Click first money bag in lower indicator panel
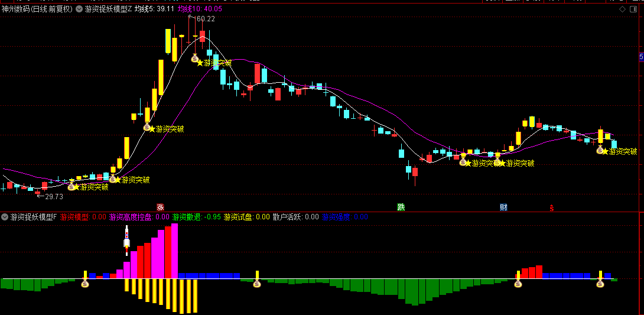This screenshot has width=644, height=315. 85,283
